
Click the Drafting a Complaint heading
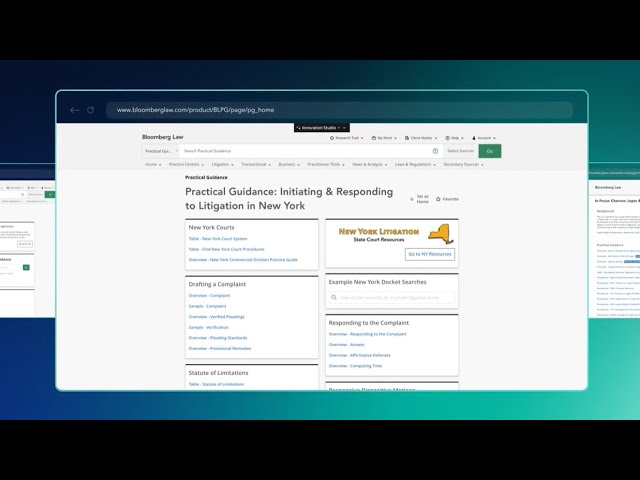point(217,284)
